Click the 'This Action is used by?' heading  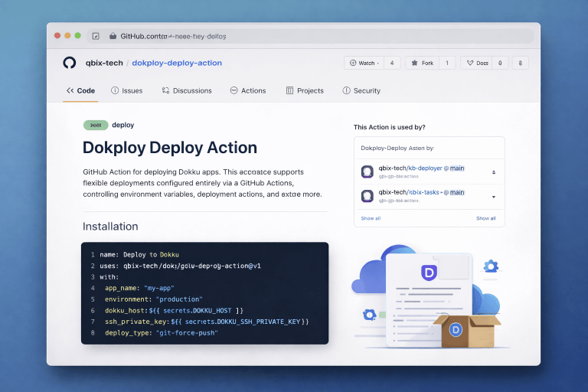[x=389, y=127]
